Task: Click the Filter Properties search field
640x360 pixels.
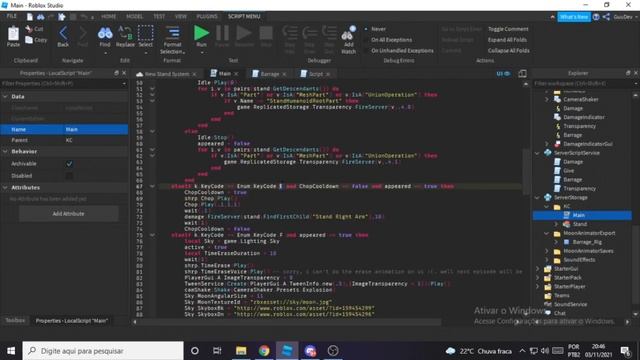Action: (63, 84)
